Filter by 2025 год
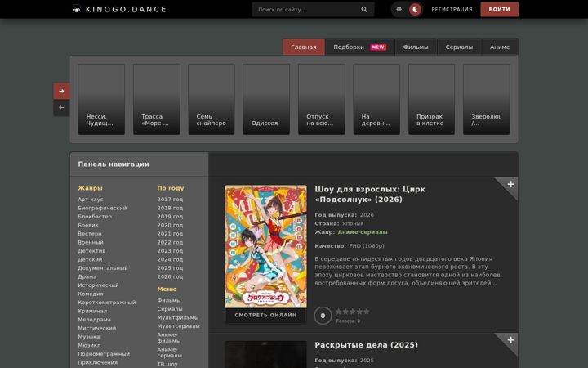The image size is (588, 368). pyautogui.click(x=170, y=268)
